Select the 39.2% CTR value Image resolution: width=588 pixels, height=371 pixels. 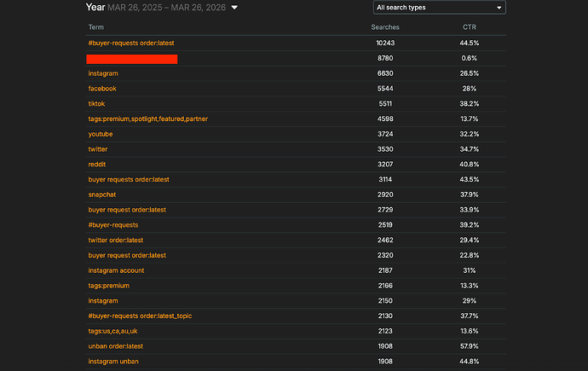coord(470,225)
